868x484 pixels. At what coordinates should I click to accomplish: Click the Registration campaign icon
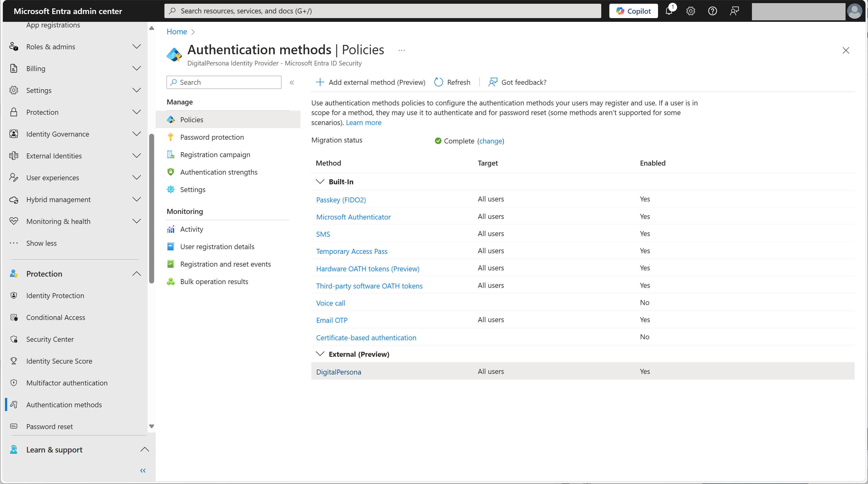tap(170, 155)
